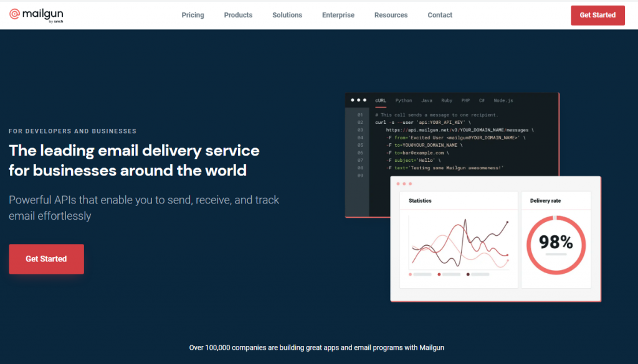Click the 'Powerful APIs that enable you' subheading
Image resolution: width=638 pixels, height=364 pixels.
[x=144, y=208]
